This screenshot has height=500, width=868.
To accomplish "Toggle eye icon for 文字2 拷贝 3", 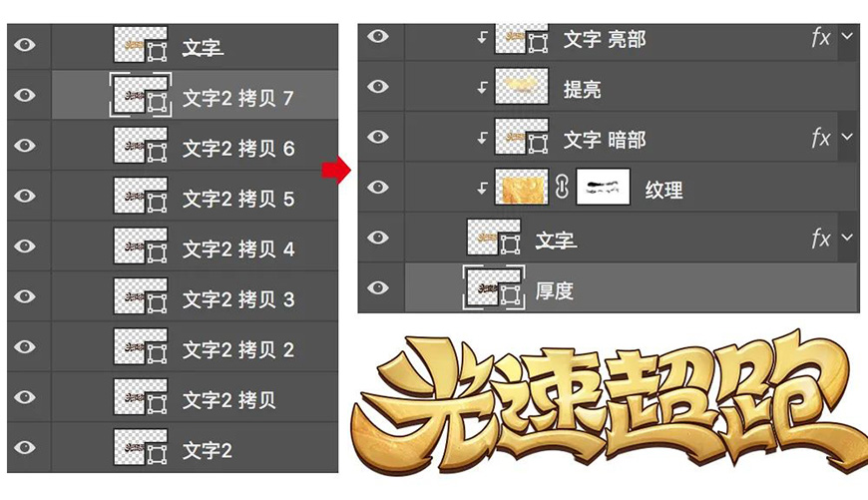I will point(25,296).
